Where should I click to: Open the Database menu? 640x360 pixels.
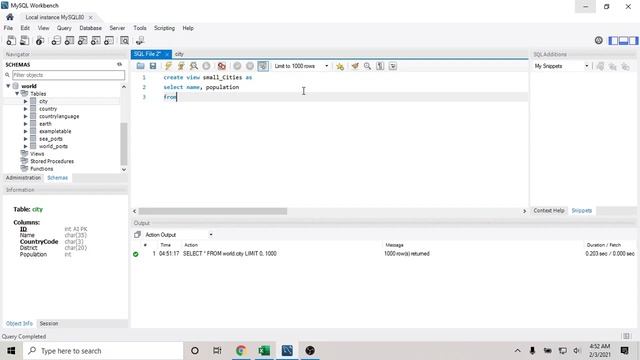91,28
